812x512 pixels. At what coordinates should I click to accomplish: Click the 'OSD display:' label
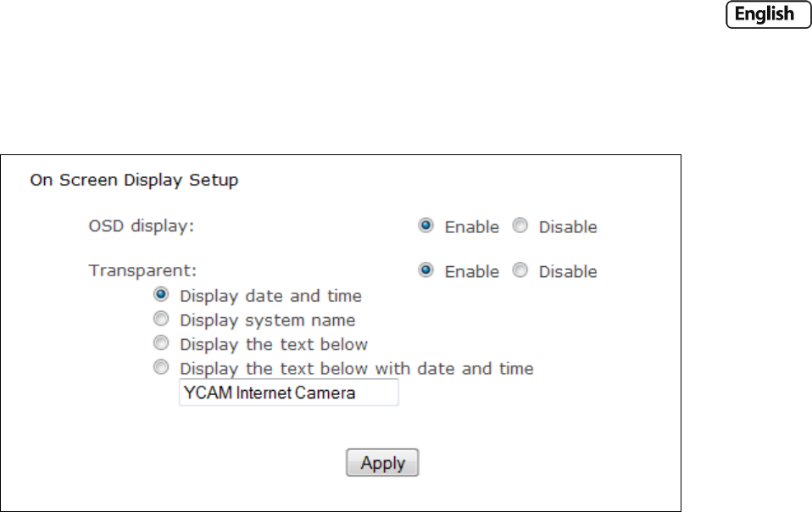click(142, 226)
